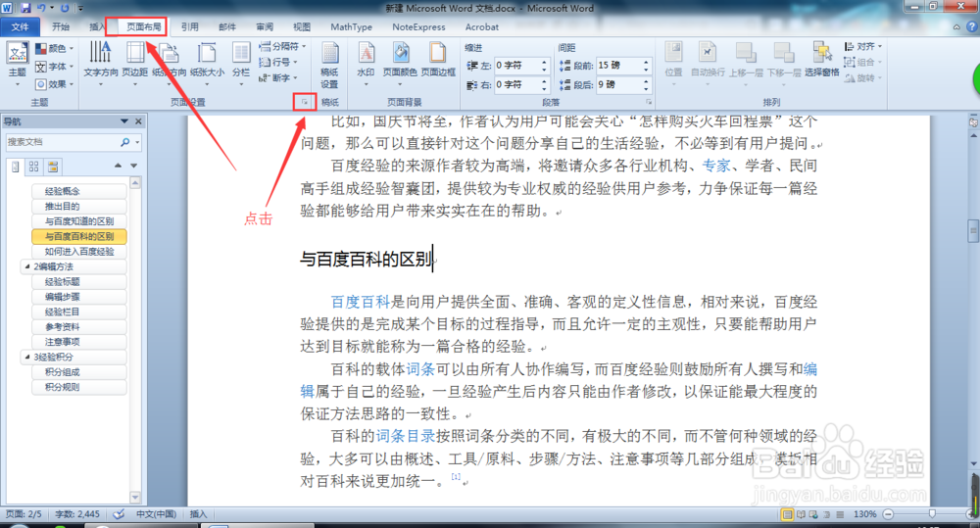Open the 旋转 rotate dropdown

(x=863, y=78)
